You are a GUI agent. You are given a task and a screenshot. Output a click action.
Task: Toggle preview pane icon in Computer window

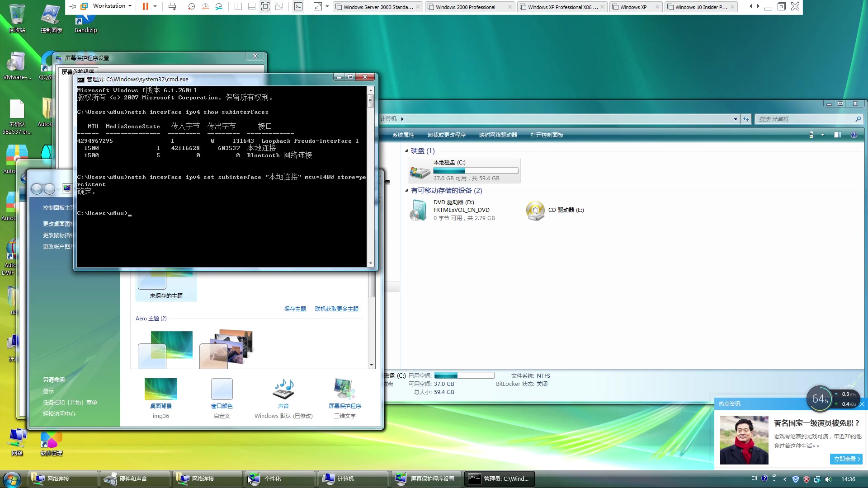837,135
